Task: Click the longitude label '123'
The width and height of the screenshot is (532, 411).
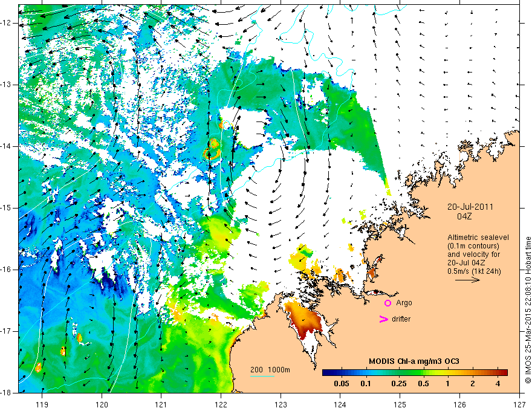Action: pos(281,404)
